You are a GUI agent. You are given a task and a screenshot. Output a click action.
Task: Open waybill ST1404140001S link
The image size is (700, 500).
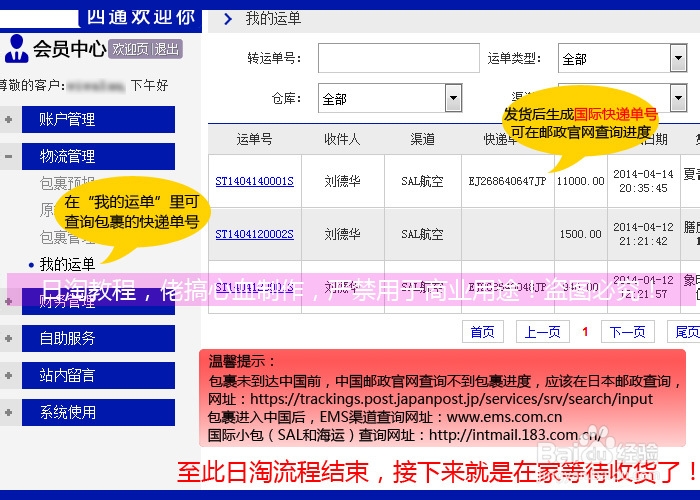click(x=254, y=181)
